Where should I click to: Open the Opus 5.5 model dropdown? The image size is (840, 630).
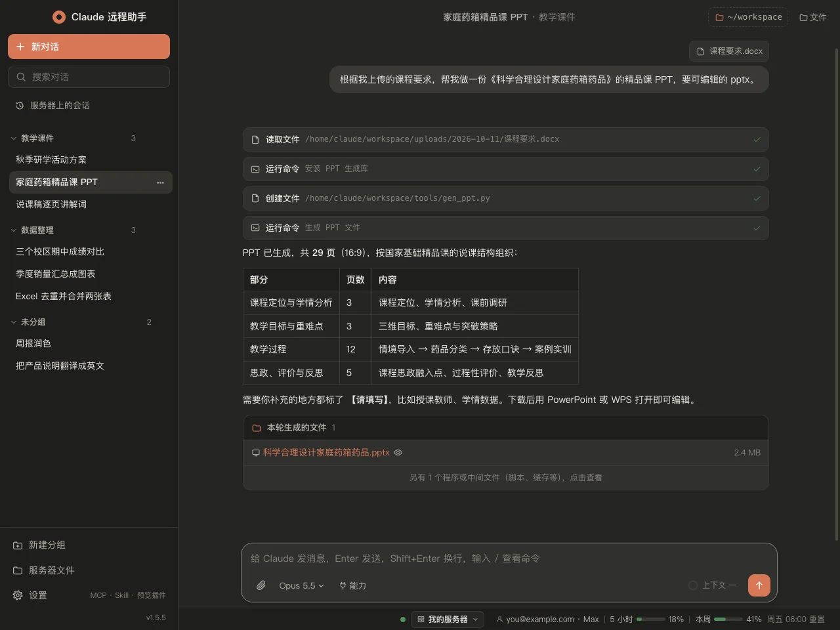(x=301, y=585)
